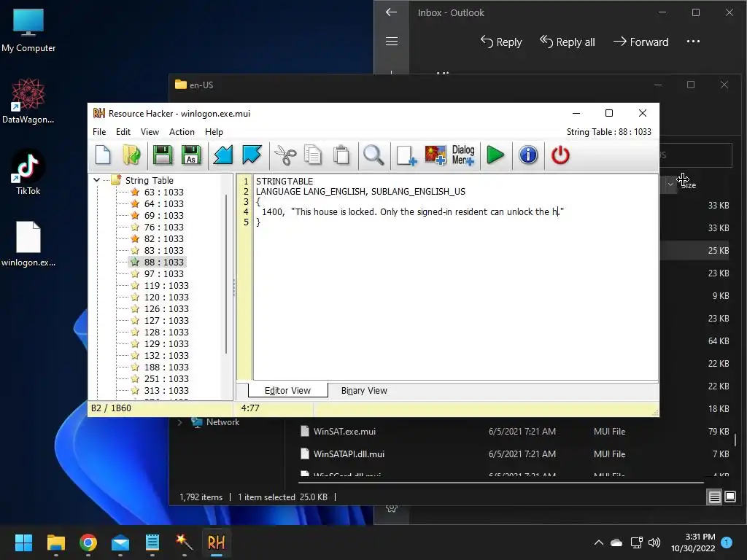Collapse the String Table tree node
This screenshot has height=560, width=747.
(x=97, y=180)
